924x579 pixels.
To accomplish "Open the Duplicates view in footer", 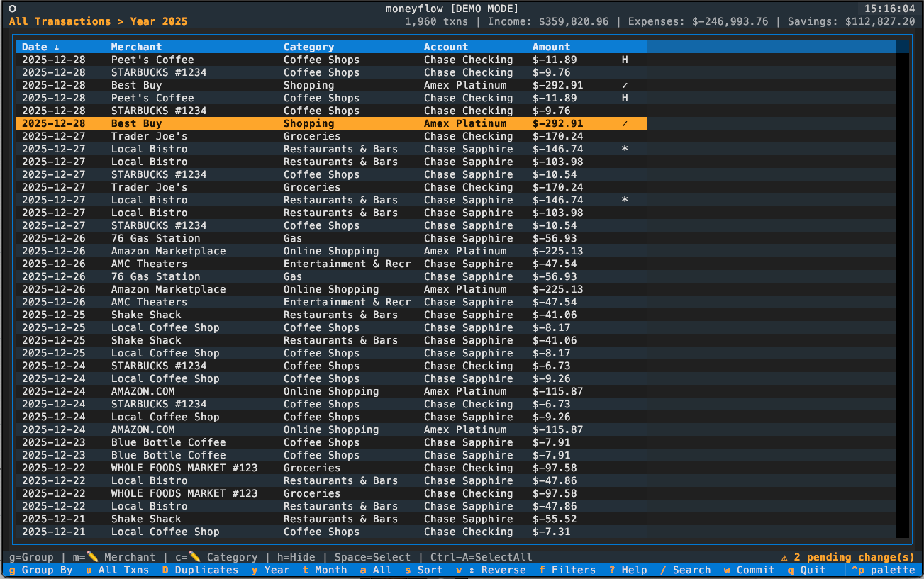I will point(201,570).
